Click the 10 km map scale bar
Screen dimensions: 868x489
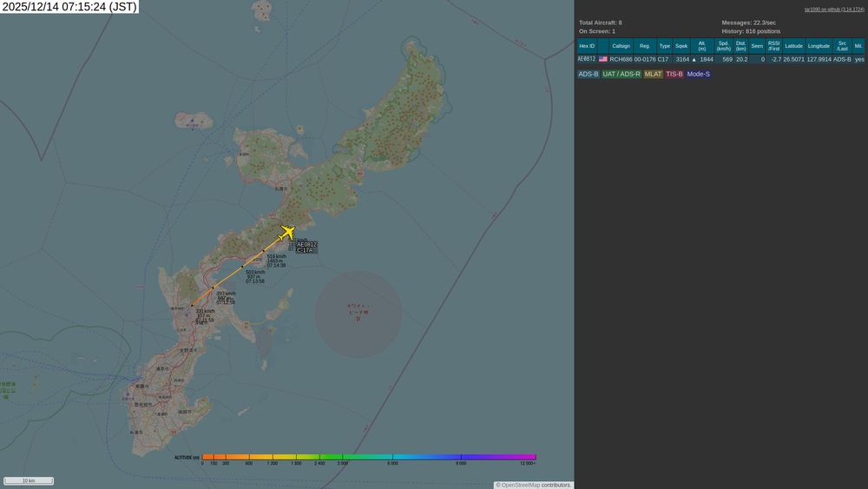click(29, 480)
